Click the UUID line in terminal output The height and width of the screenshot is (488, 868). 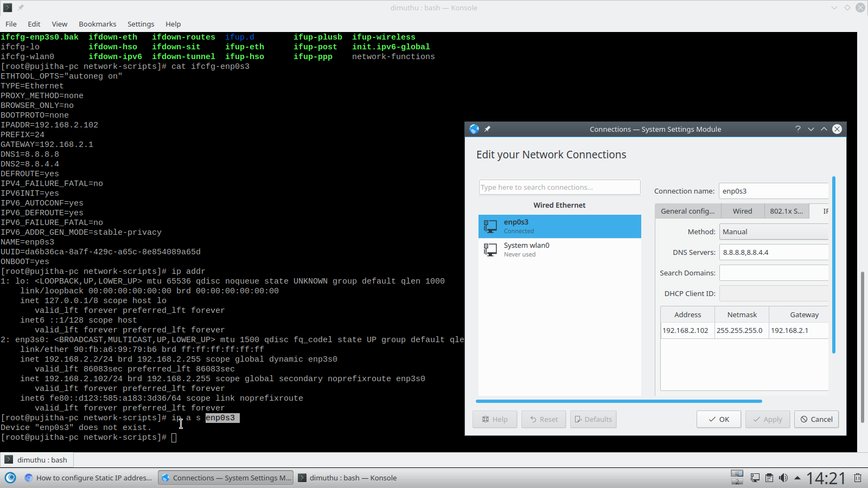101,252
